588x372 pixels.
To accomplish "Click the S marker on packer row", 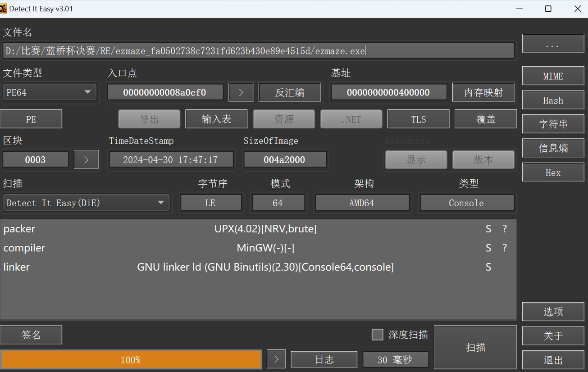I will 488,229.
